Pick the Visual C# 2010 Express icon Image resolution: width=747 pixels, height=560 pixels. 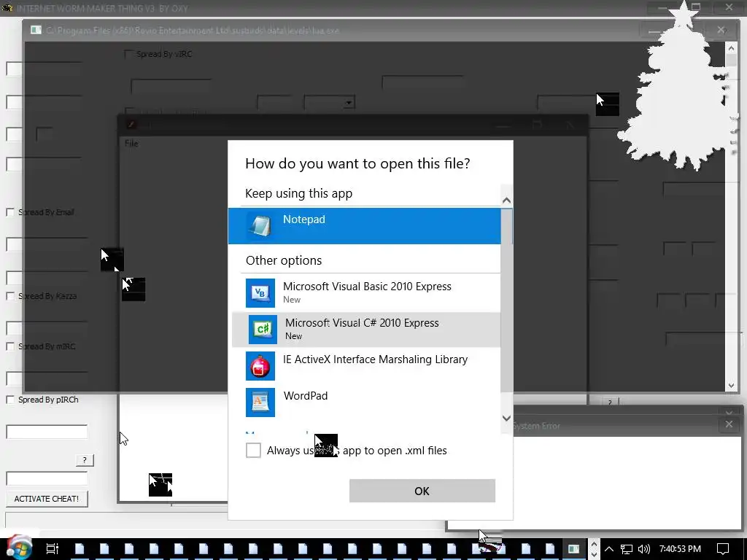point(263,329)
